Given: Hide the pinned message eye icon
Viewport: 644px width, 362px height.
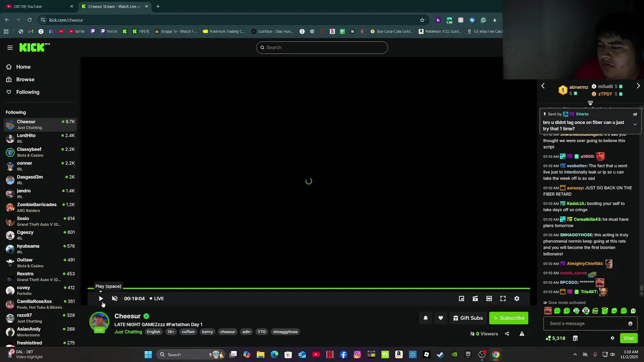Looking at the screenshot, I should pyautogui.click(x=635, y=114).
